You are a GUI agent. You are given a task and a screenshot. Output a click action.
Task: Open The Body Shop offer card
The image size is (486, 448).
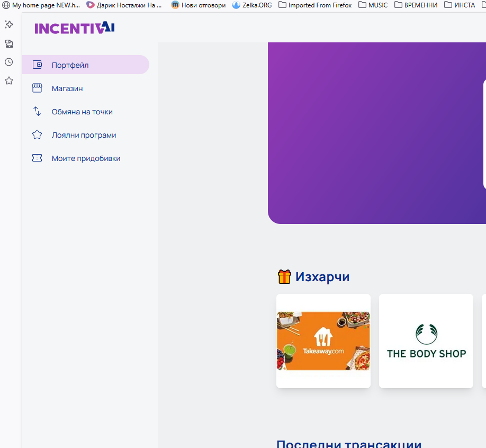click(x=426, y=341)
